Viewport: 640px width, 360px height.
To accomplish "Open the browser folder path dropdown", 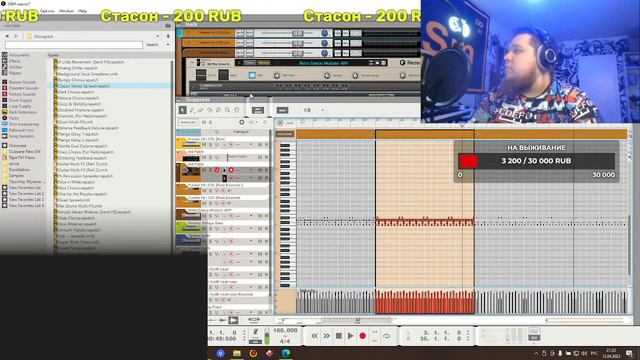I will tap(158, 36).
